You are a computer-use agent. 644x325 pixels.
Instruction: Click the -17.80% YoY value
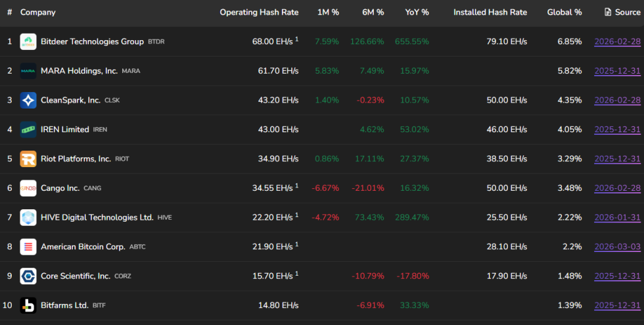click(413, 276)
